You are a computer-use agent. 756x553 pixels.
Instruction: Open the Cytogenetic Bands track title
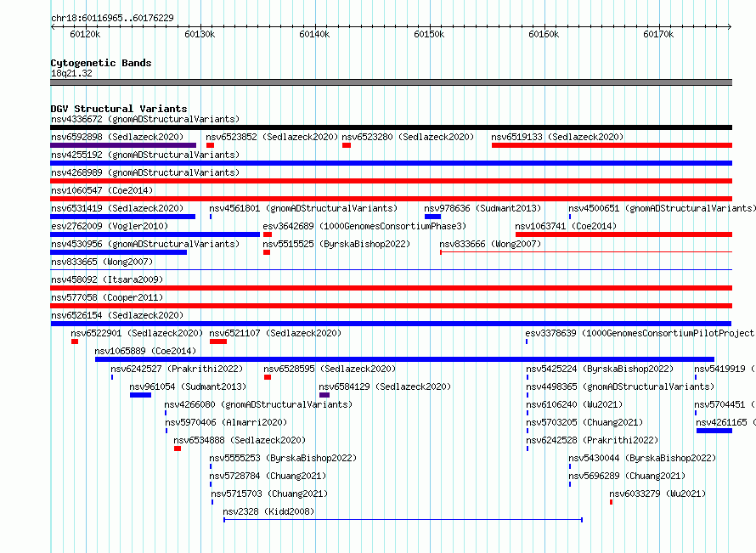tap(101, 63)
